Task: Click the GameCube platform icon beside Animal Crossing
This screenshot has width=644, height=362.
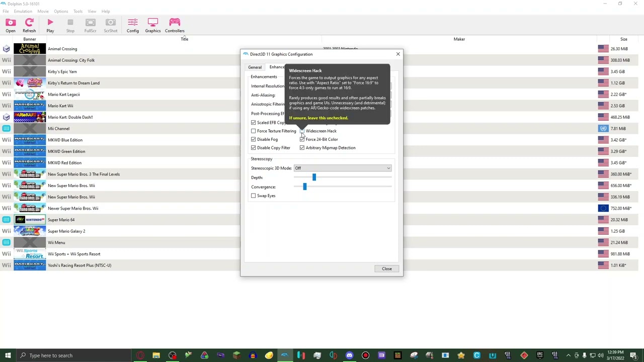Action: pyautogui.click(x=6, y=49)
